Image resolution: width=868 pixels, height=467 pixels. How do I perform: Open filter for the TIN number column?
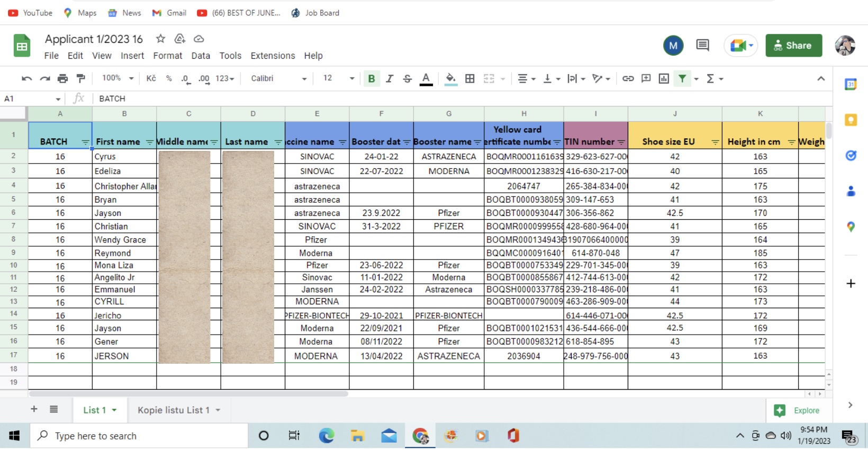(x=621, y=142)
